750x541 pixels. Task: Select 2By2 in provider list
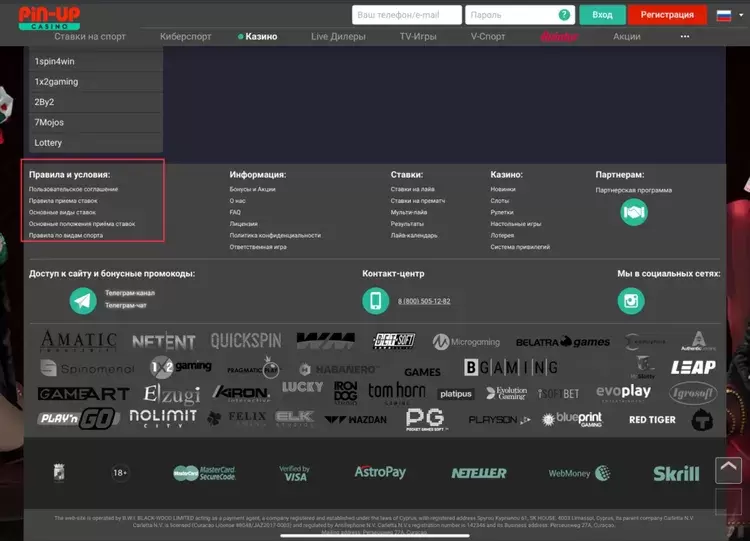tap(96, 102)
